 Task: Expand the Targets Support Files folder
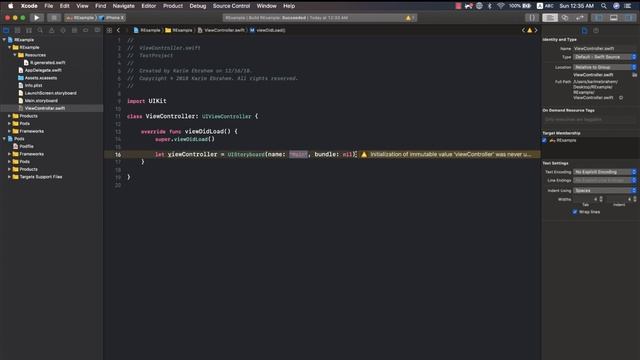click(9, 177)
